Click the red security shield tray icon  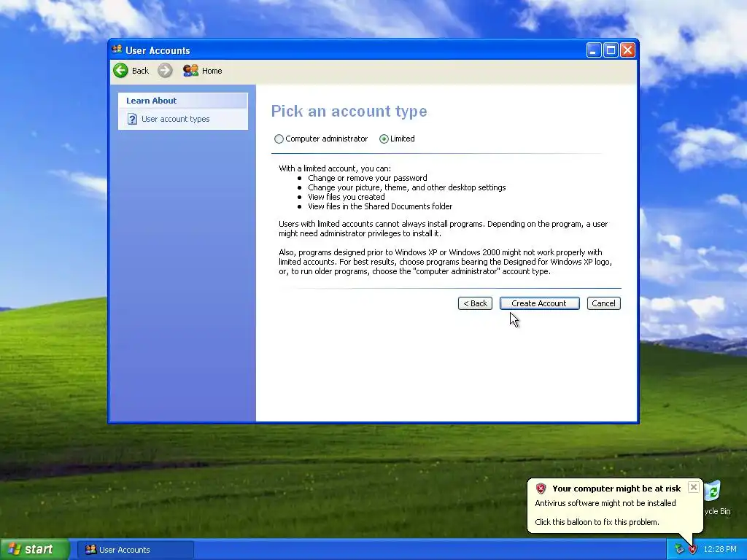692,550
